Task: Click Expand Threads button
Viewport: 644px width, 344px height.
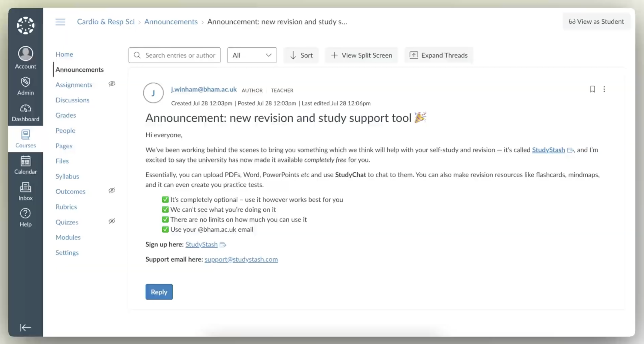Action: (x=439, y=55)
